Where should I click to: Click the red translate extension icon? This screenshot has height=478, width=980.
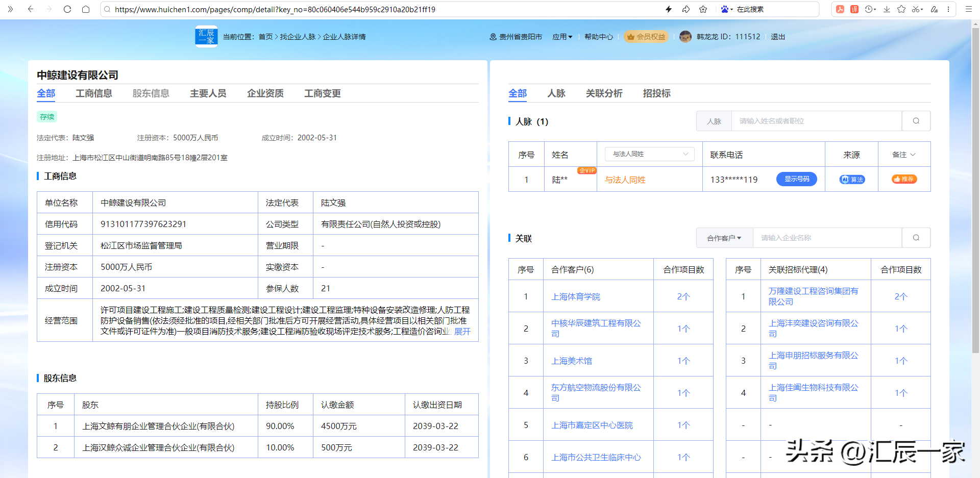click(x=854, y=9)
